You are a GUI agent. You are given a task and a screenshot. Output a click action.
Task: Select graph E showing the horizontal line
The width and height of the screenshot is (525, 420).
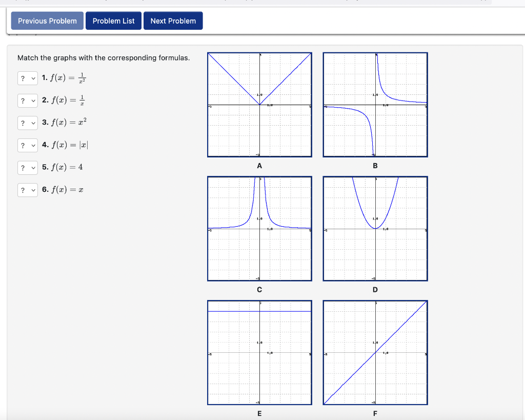coord(259,352)
